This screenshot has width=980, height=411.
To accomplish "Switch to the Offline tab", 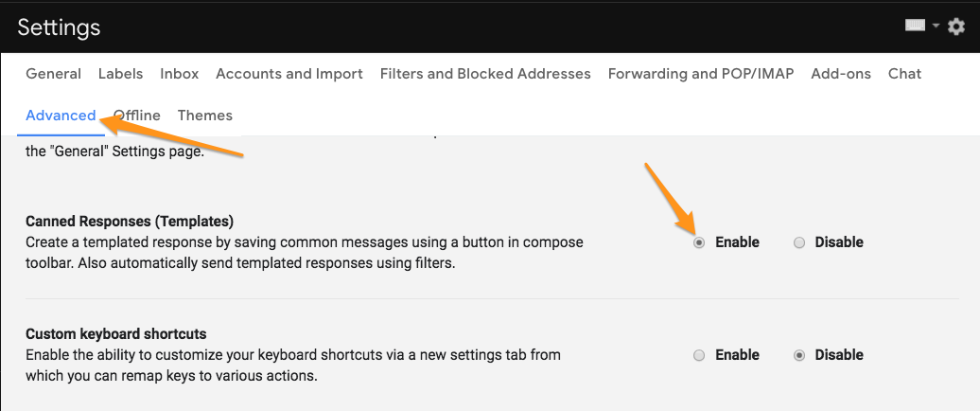I will click(137, 116).
